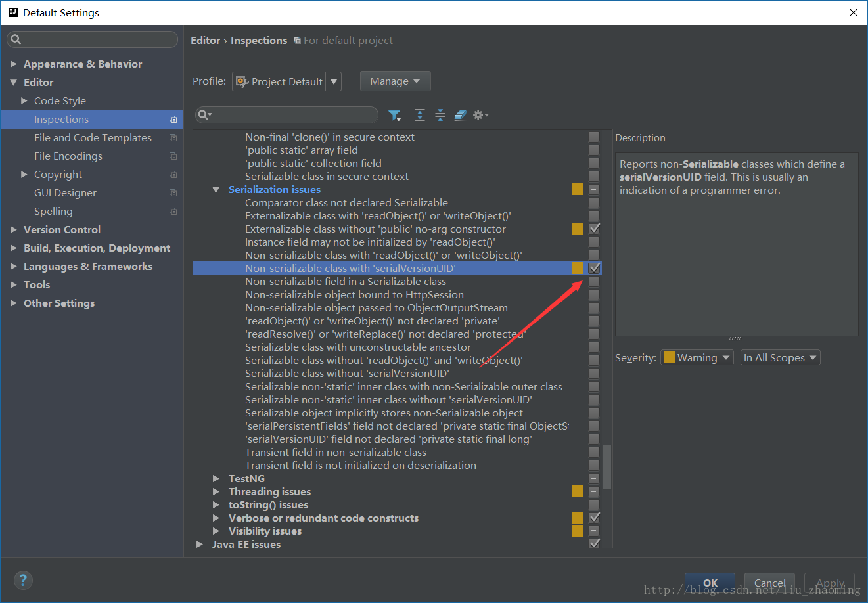868x603 pixels.
Task: Open the Warning severity dropdown
Action: point(697,357)
